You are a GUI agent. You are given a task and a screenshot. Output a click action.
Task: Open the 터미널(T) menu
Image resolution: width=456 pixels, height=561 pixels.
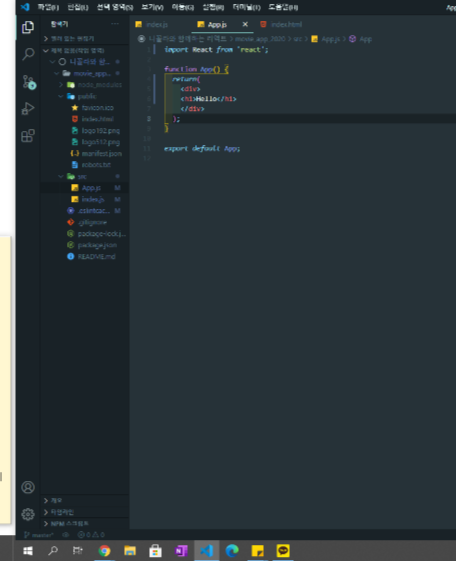tap(246, 7)
